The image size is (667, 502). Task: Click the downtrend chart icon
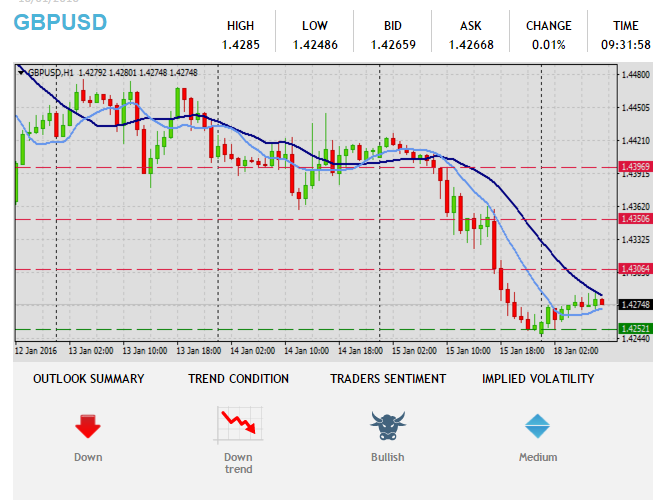[238, 425]
